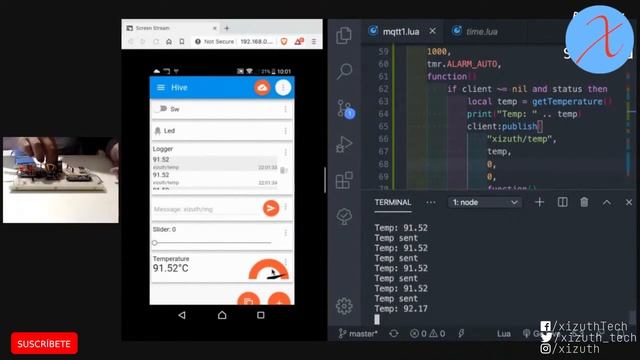Click the terminal line 'Temp: 92.17'
This screenshot has width=640, height=360.
401,309
